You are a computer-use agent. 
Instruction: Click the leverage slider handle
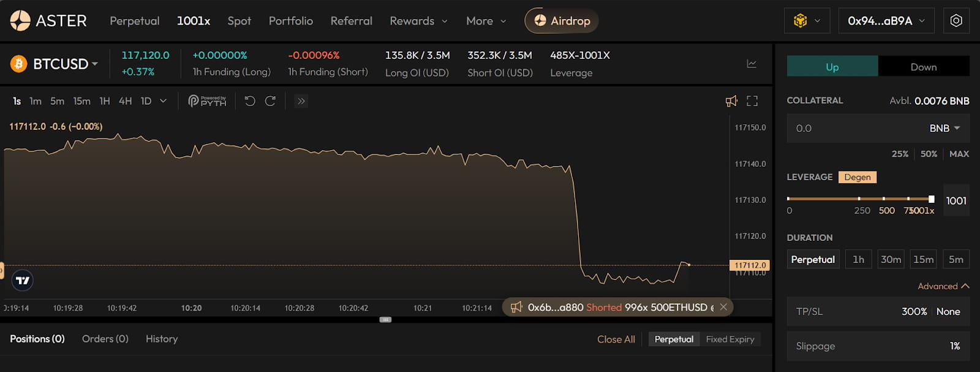(x=932, y=199)
